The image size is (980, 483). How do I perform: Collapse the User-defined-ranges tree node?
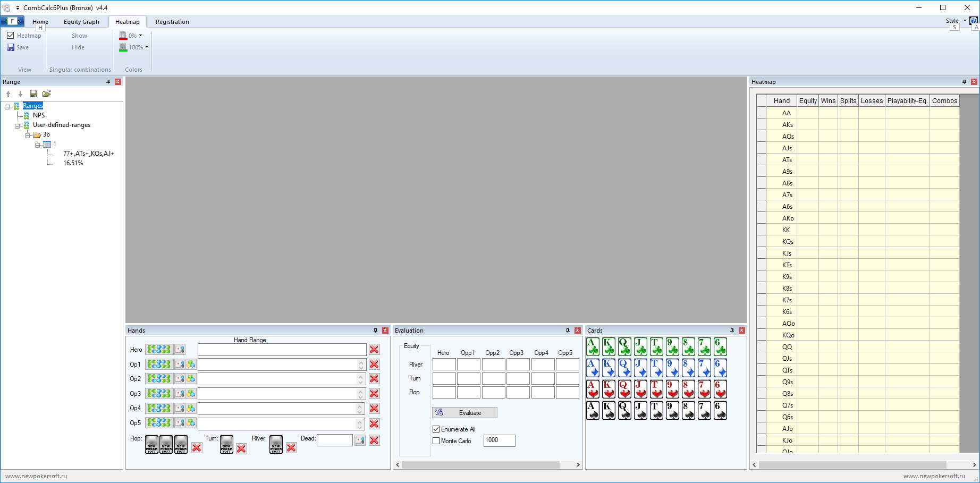pyautogui.click(x=17, y=125)
